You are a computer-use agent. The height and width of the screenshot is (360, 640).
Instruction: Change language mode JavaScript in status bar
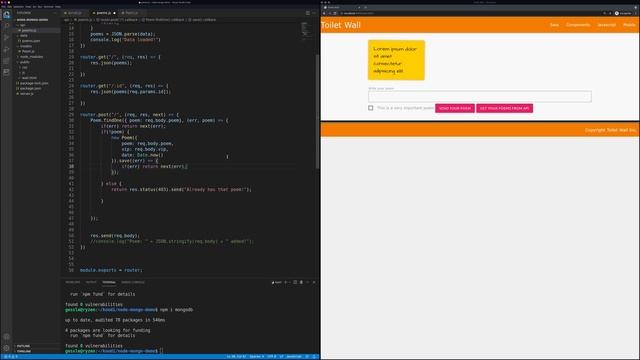[293, 357]
